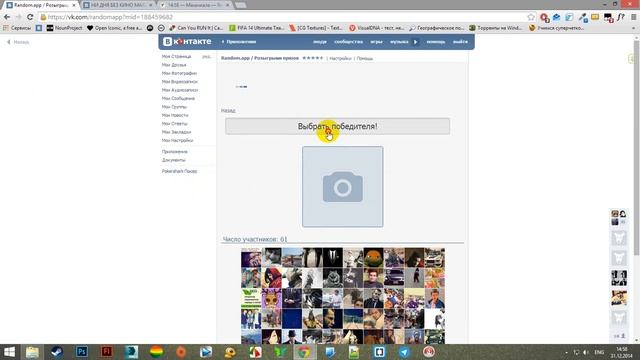
Task: Click музыка in VK header
Action: pyautogui.click(x=399, y=42)
